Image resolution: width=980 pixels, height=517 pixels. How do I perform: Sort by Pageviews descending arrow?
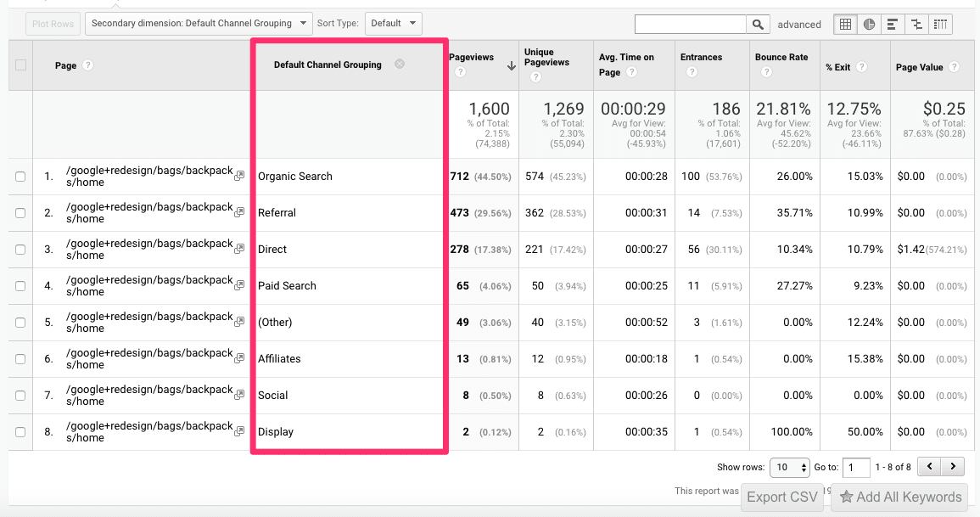[x=511, y=65]
